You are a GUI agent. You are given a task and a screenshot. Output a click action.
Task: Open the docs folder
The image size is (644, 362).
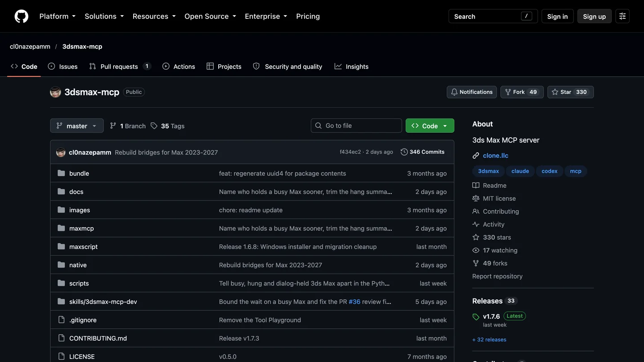(76, 192)
